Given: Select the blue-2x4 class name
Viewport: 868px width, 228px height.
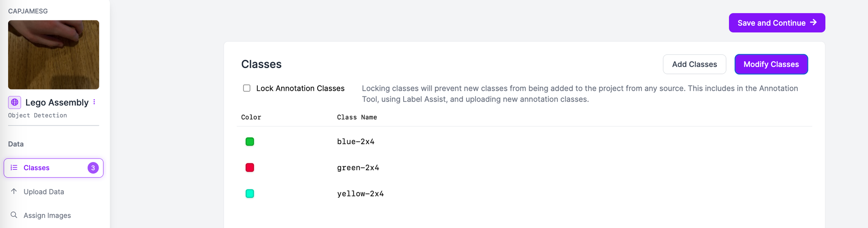Looking at the screenshot, I should coord(355,142).
